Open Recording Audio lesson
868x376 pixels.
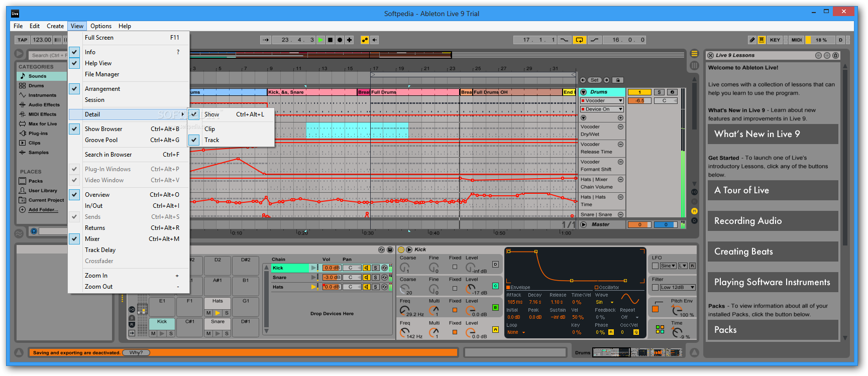[x=773, y=221]
